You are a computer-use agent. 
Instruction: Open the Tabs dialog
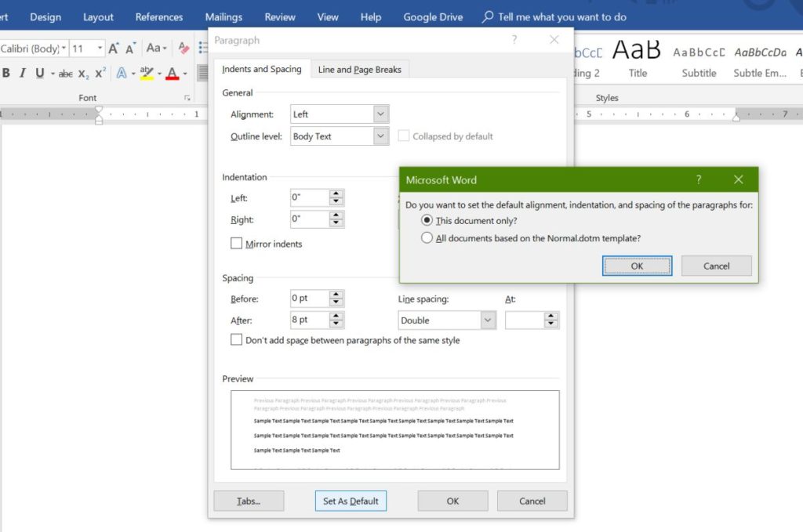point(249,501)
